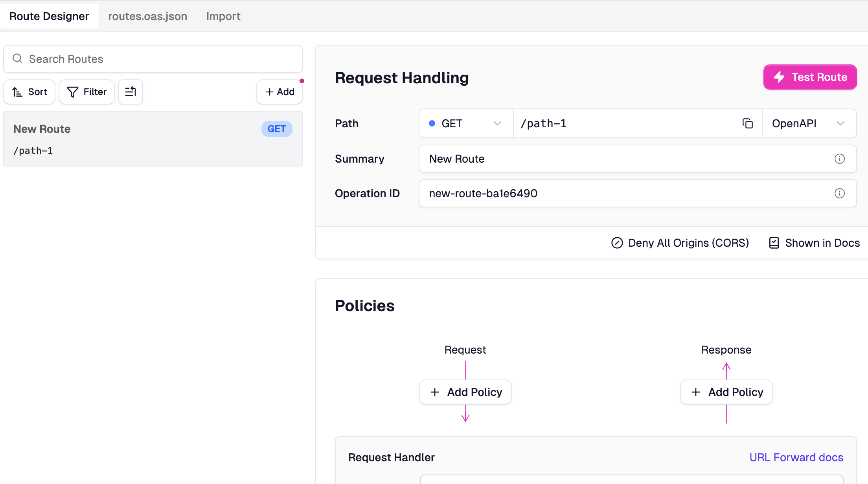Viewport: 868px width, 484px height.
Task: Open the Import tab
Action: (x=223, y=16)
